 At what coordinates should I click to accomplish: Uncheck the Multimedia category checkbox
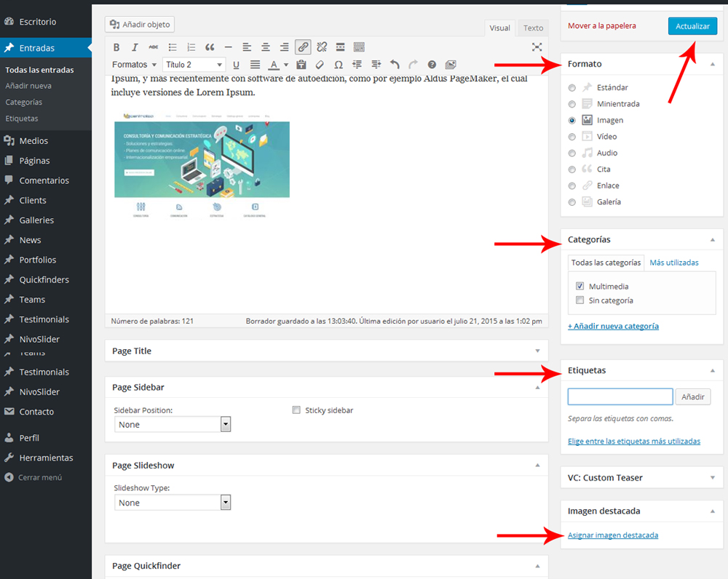580,287
